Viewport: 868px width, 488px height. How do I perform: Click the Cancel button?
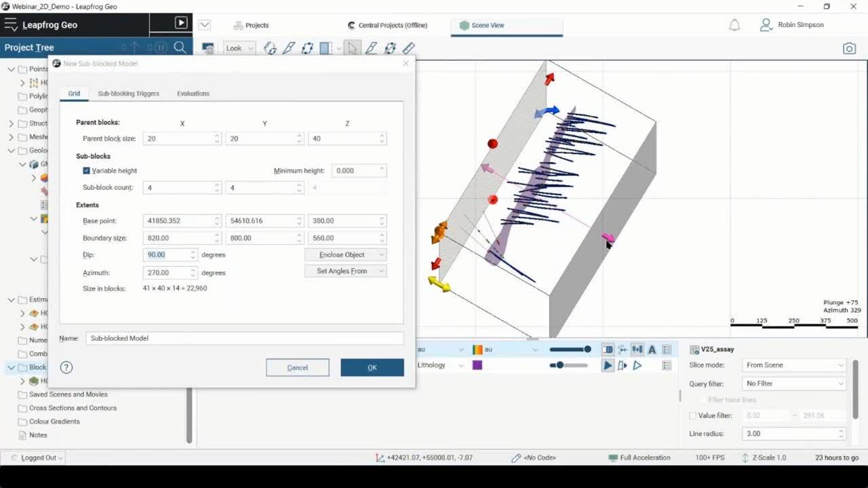click(x=298, y=367)
